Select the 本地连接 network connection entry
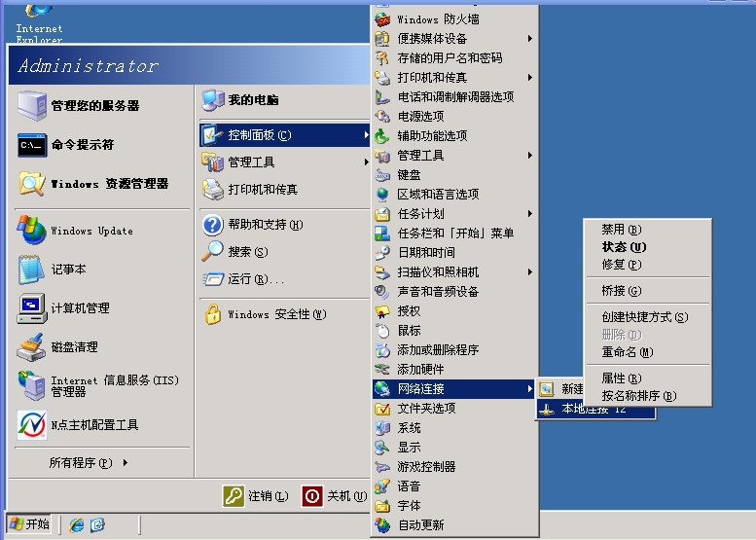756x540 pixels. [595, 410]
